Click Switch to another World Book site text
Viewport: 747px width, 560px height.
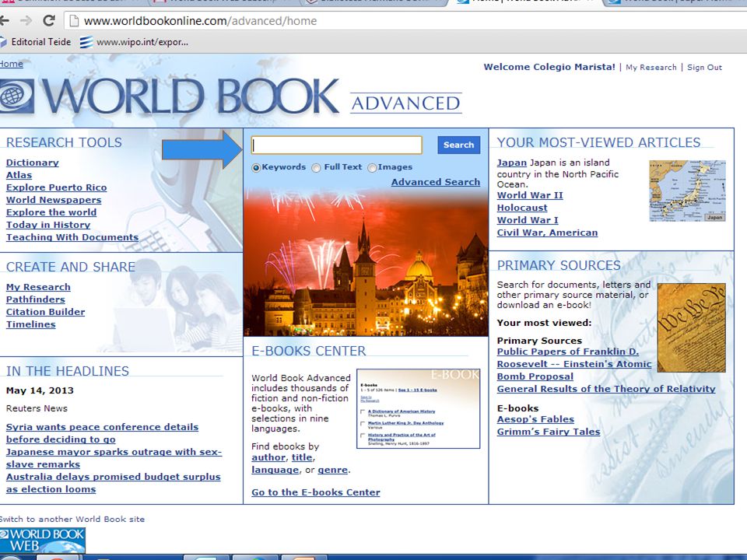[72, 519]
